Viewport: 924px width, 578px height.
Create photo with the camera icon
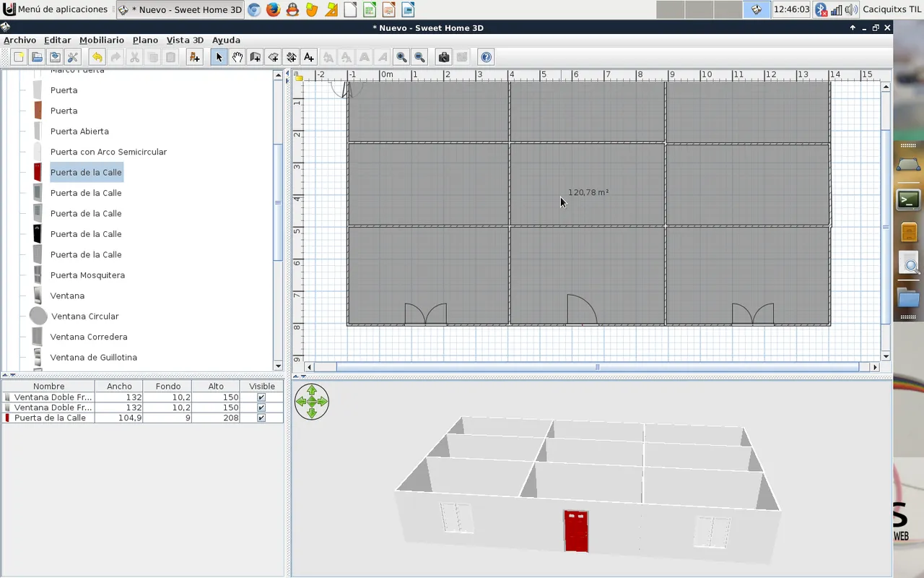coord(444,57)
